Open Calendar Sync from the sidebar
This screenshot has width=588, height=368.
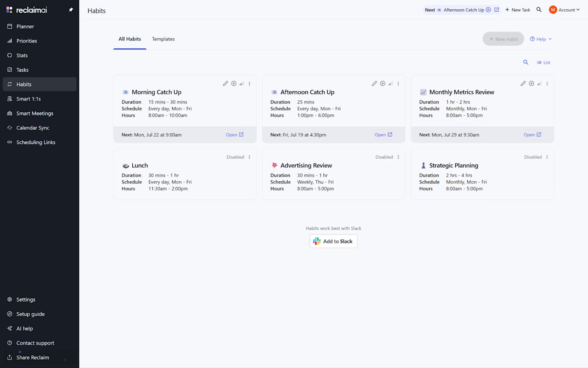pyautogui.click(x=32, y=128)
